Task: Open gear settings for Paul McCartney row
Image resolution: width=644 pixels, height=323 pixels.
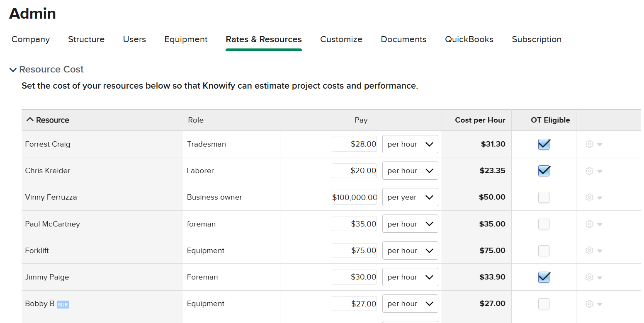Action: pos(593,224)
